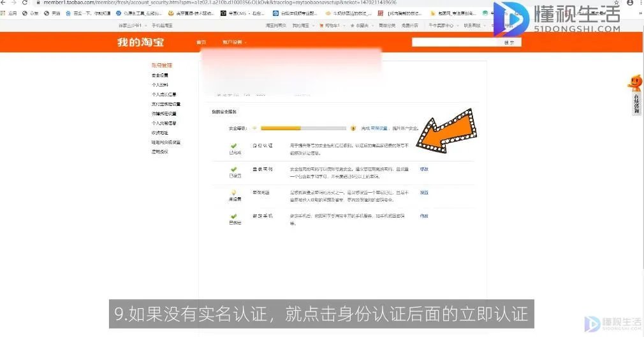Open 手机逛淘宝 in top site bar
644x337 pixels.
(162, 26)
